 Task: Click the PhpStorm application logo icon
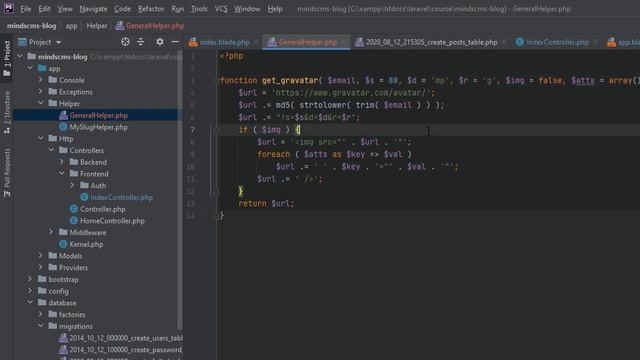8,8
